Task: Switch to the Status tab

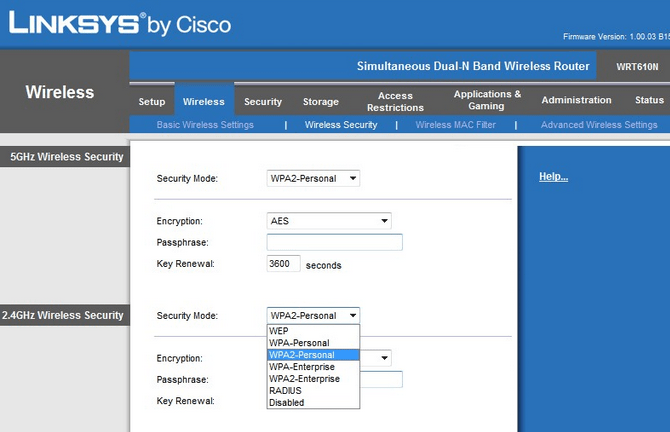Action: pyautogui.click(x=649, y=100)
